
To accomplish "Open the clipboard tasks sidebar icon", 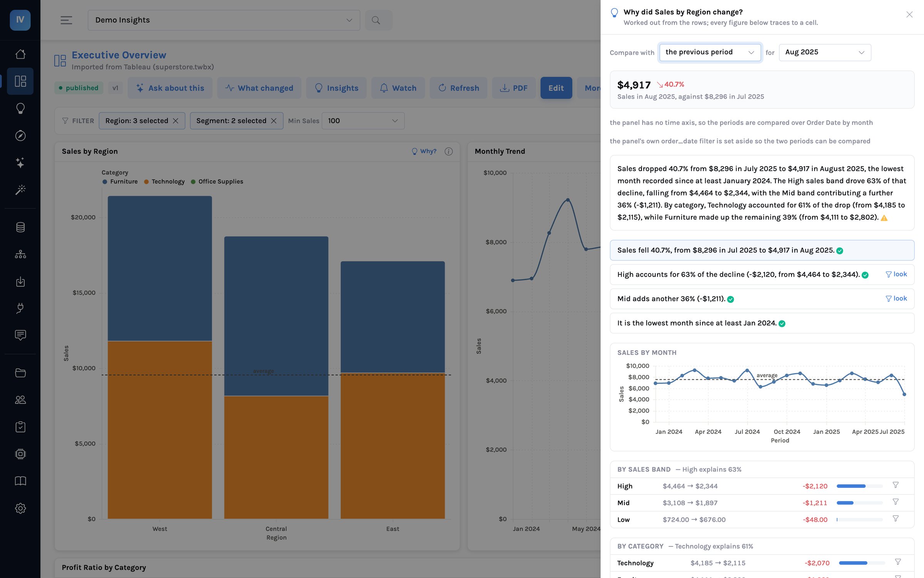I will 20,427.
